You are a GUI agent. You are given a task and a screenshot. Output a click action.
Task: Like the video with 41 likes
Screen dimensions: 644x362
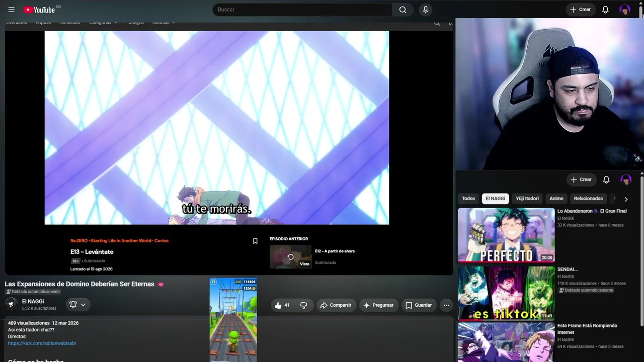tap(282, 305)
